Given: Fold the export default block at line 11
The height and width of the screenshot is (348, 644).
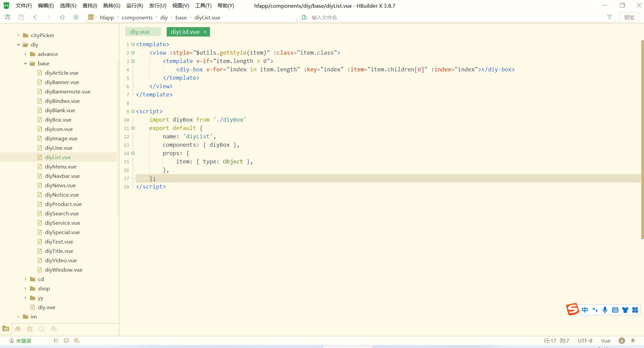Looking at the screenshot, I should click(133, 128).
